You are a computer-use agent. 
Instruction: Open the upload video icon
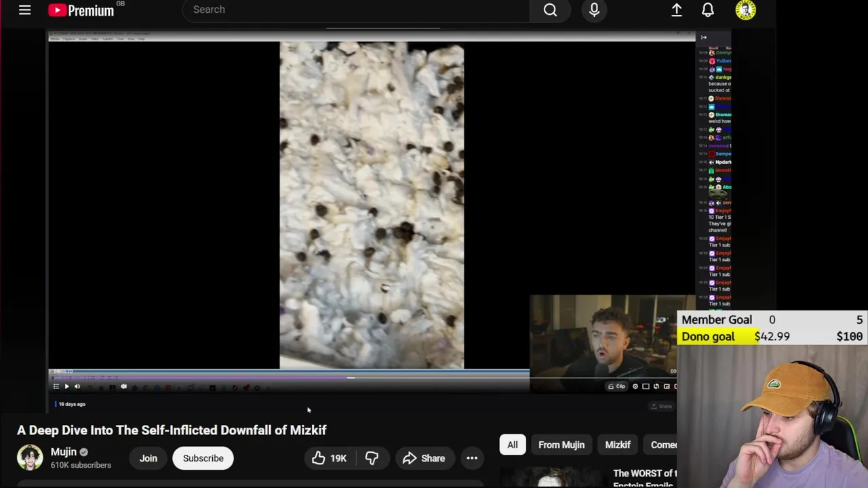pos(677,10)
